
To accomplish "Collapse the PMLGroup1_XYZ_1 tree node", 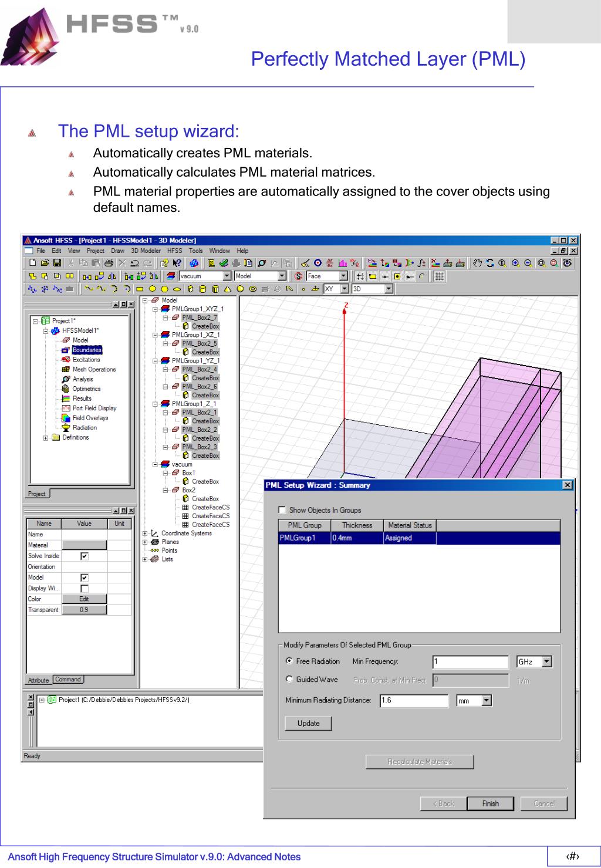I will [x=155, y=309].
